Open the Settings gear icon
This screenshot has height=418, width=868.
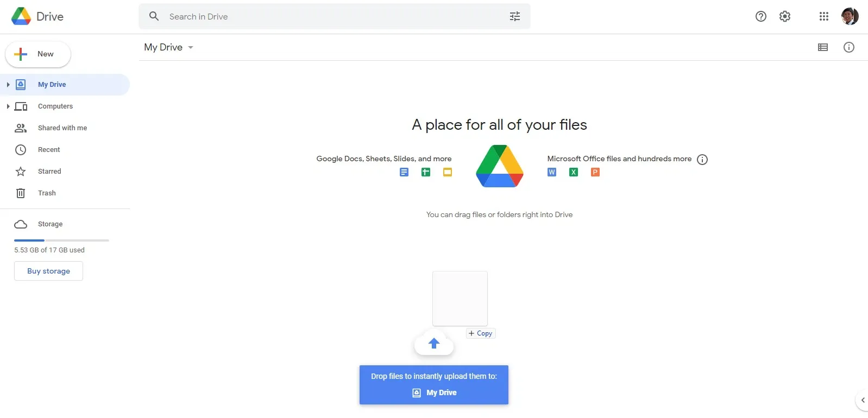pos(785,16)
